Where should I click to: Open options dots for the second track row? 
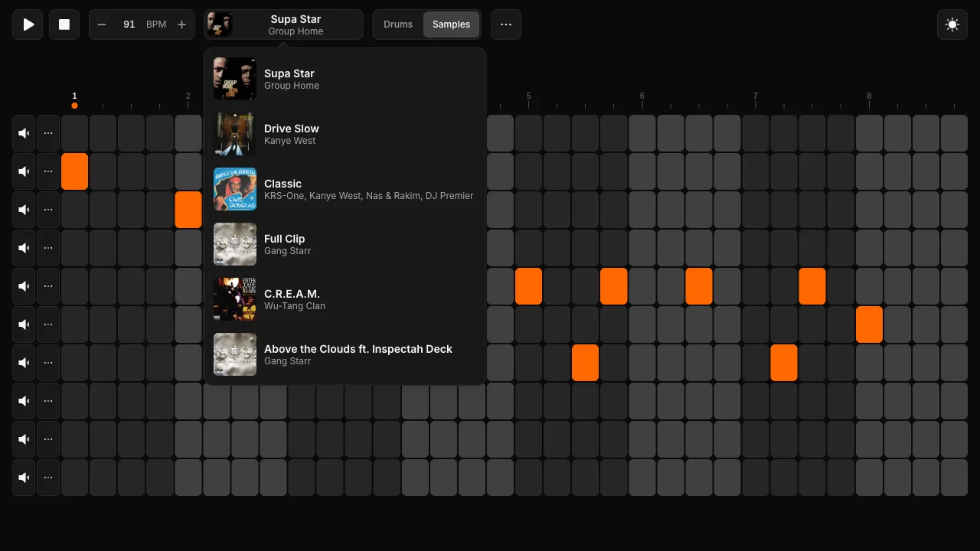click(x=48, y=171)
